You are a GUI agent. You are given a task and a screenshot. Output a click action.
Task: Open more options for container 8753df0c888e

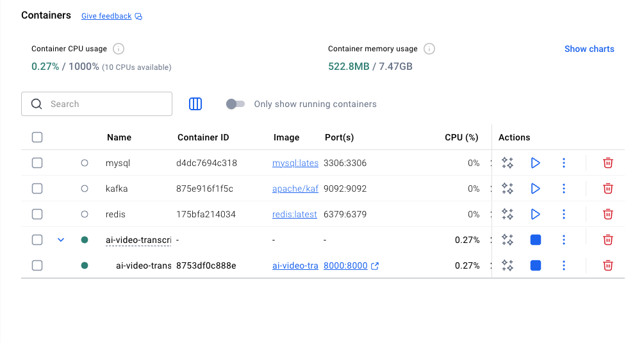click(x=563, y=265)
